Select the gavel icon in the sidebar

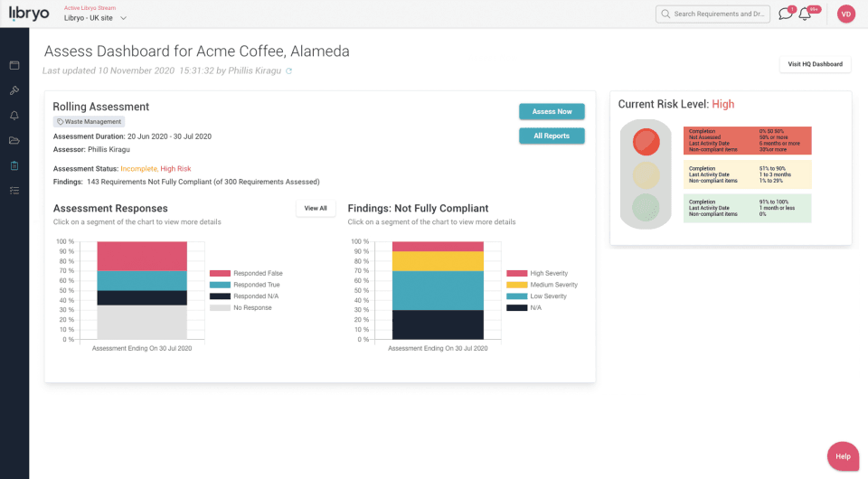point(14,90)
